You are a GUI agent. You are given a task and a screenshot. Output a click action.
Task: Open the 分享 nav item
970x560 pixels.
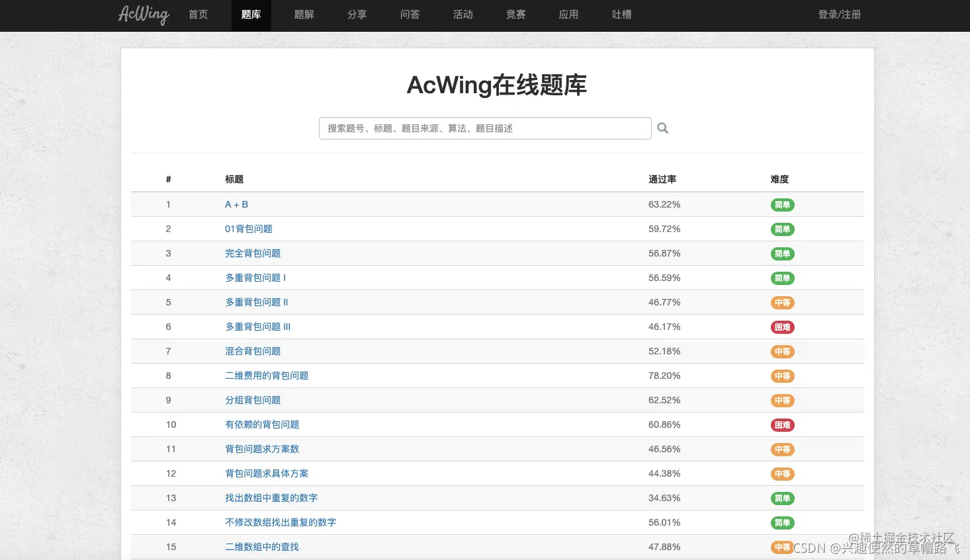[357, 15]
